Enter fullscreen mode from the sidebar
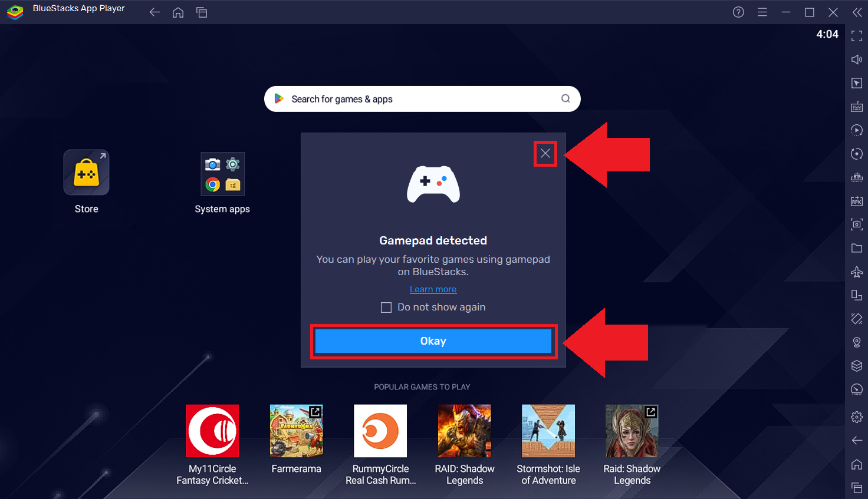Viewport: 868px width, 499px height. pos(856,35)
